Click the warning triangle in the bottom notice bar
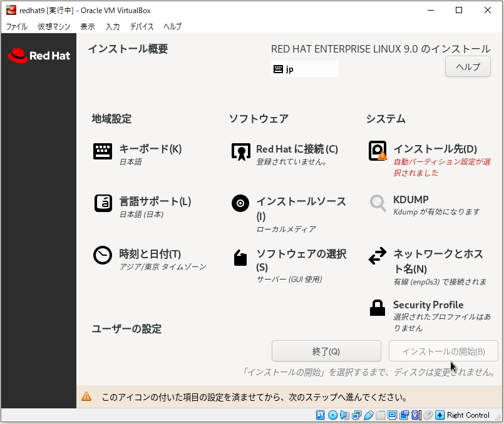 coord(86,396)
